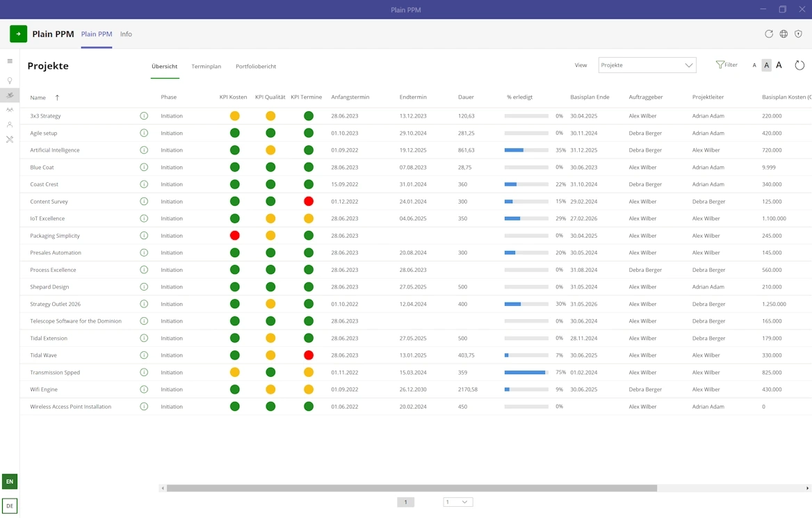Open the page number dropdown at bottom
This screenshot has width=812, height=518.
[x=458, y=502]
